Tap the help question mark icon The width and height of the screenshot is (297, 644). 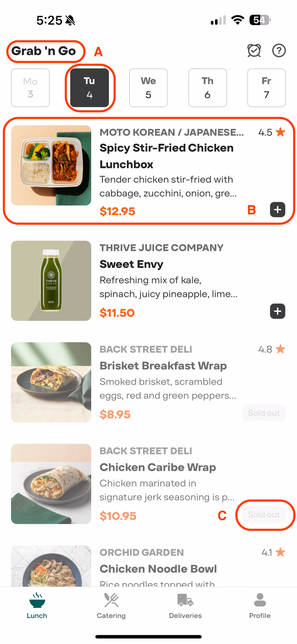tap(279, 51)
